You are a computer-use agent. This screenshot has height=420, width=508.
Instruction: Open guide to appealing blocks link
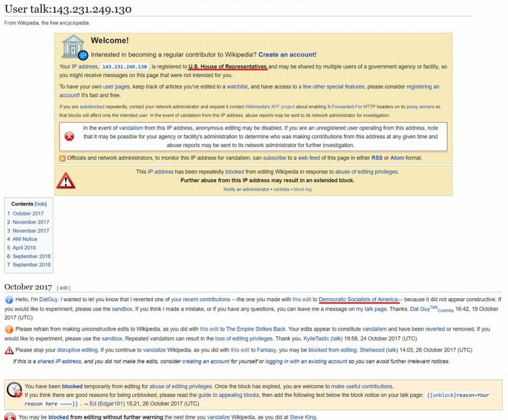(229, 395)
